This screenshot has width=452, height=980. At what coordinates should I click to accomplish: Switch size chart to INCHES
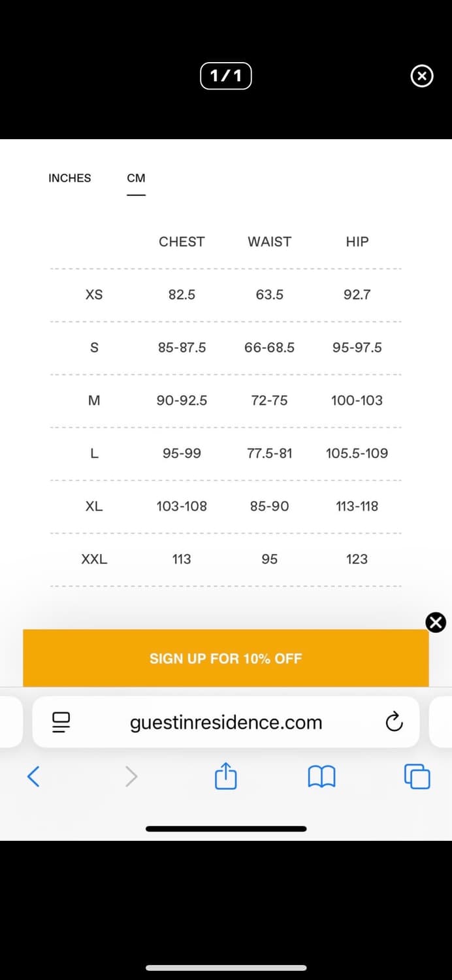(70, 178)
